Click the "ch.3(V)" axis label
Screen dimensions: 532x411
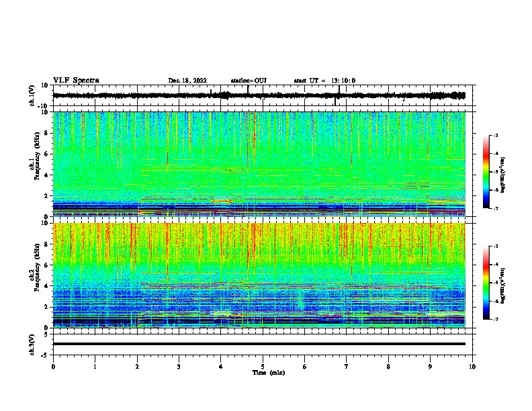[x=32, y=345]
